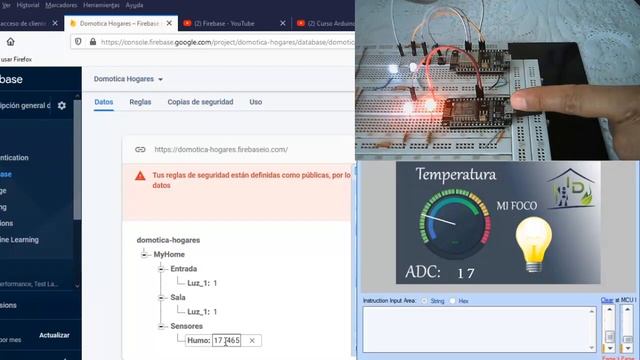Open the Marcadores menu
Viewport: 640px width, 360px height.
pyautogui.click(x=61, y=5)
